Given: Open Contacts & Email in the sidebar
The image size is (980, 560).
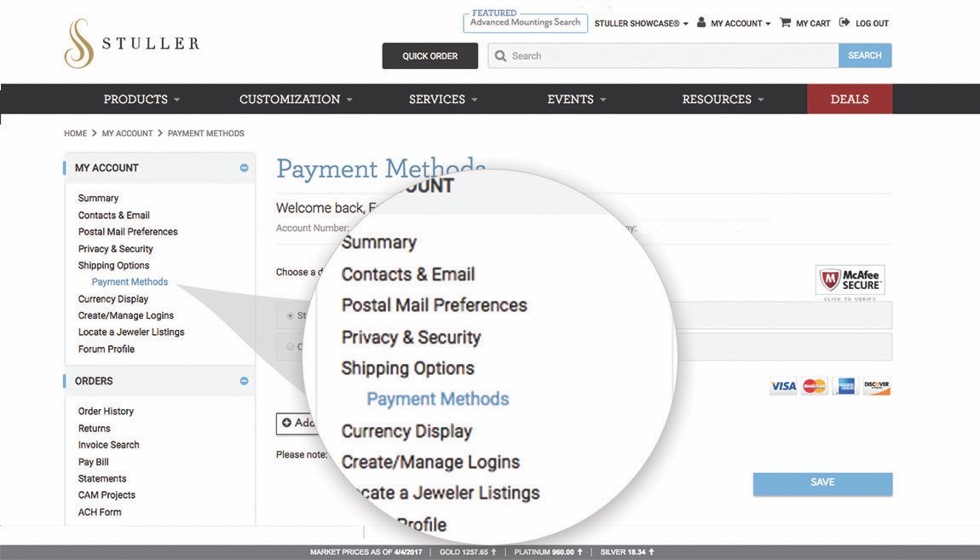Looking at the screenshot, I should click(113, 215).
